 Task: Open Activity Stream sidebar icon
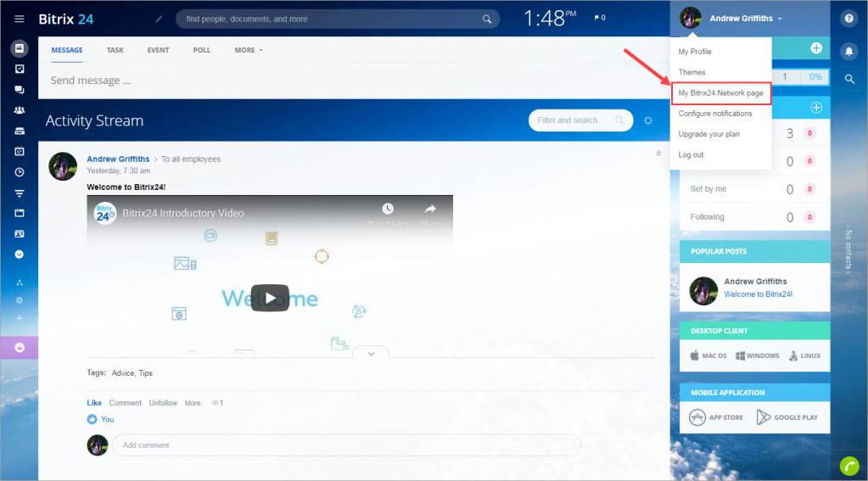pos(20,48)
